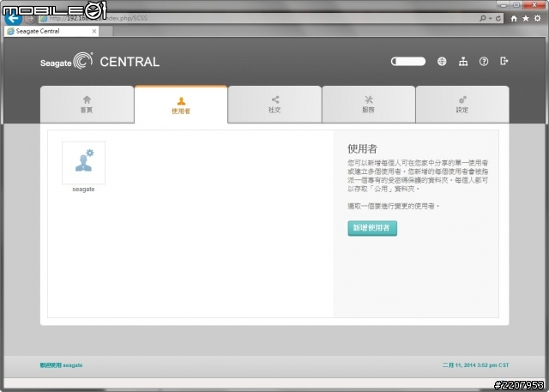
Task: Open the help question mark icon
Action: [484, 62]
